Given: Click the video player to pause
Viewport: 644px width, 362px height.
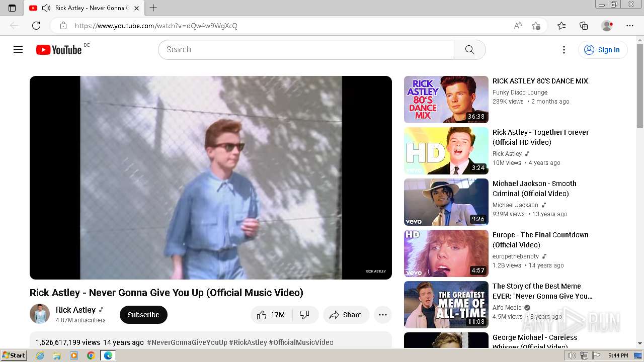Looking at the screenshot, I should [x=211, y=177].
